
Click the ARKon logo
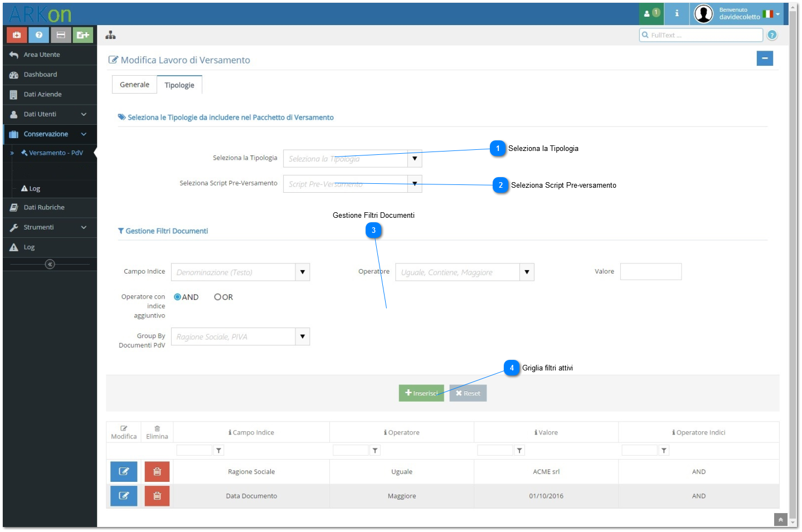click(x=40, y=14)
